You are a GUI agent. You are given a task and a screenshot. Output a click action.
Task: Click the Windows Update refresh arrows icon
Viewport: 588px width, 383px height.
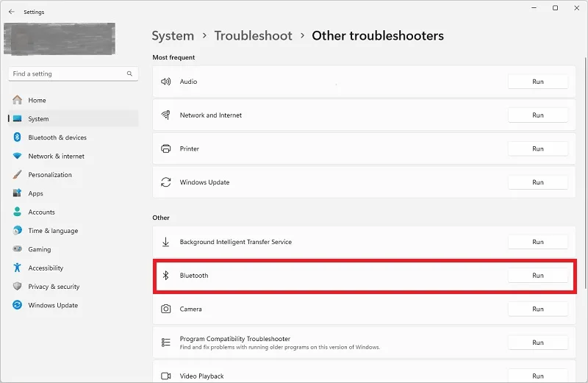[x=166, y=182]
